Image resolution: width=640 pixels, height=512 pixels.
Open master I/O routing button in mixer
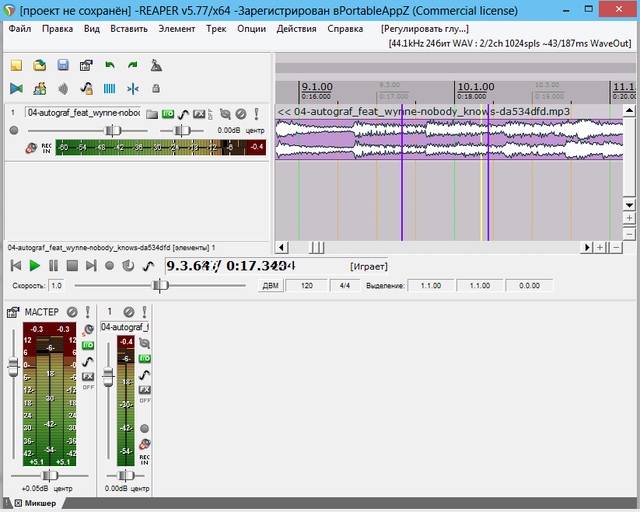88,345
